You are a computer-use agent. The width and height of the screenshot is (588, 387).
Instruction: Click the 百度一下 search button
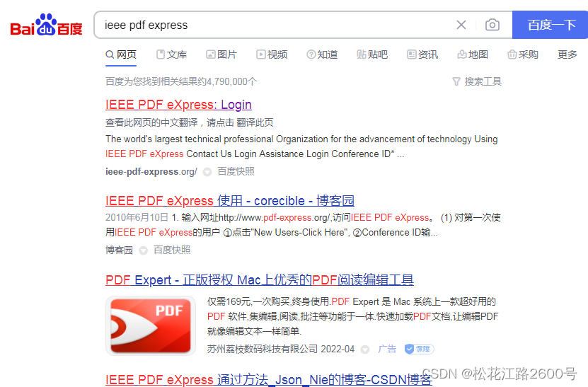[x=550, y=25]
